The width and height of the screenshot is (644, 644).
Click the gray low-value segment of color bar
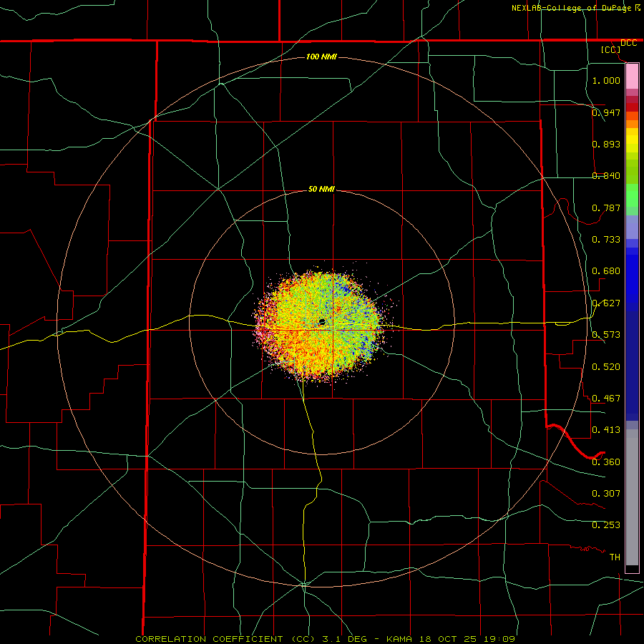[632, 497]
